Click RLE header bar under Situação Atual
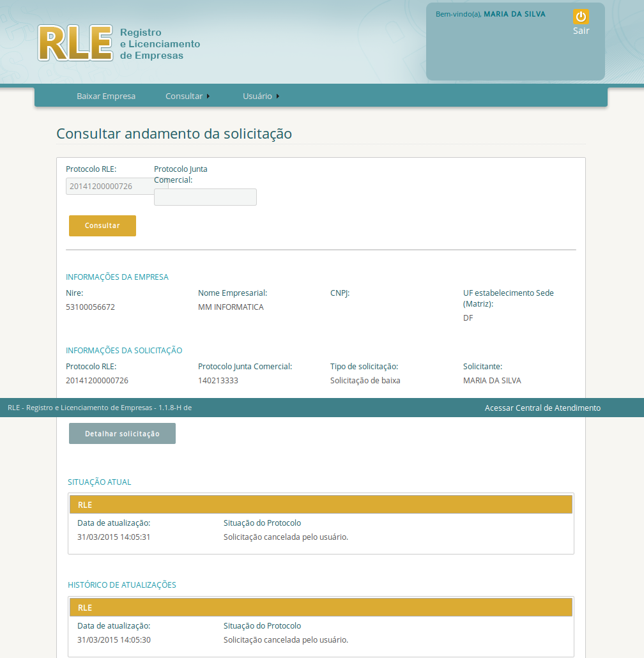Image resolution: width=644 pixels, height=658 pixels. [x=321, y=505]
